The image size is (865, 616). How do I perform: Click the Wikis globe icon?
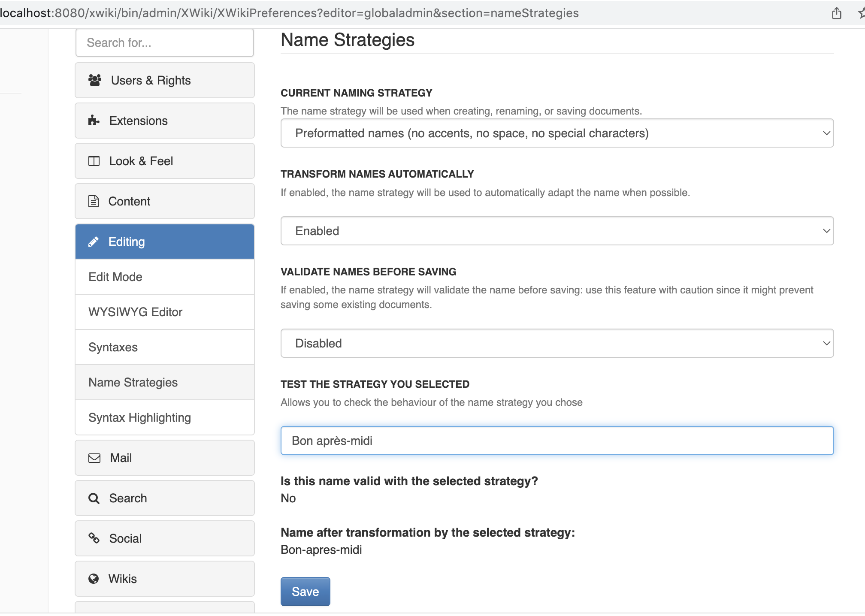tap(94, 579)
